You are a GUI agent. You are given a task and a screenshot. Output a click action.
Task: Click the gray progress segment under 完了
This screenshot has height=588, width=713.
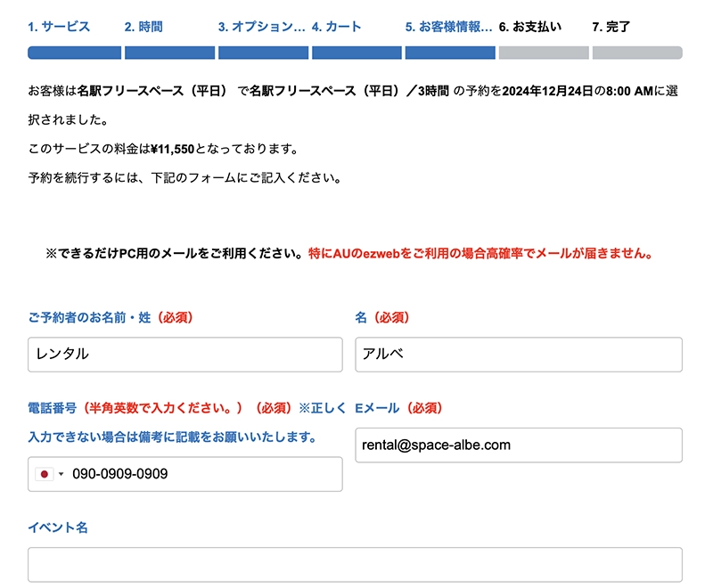(x=636, y=53)
